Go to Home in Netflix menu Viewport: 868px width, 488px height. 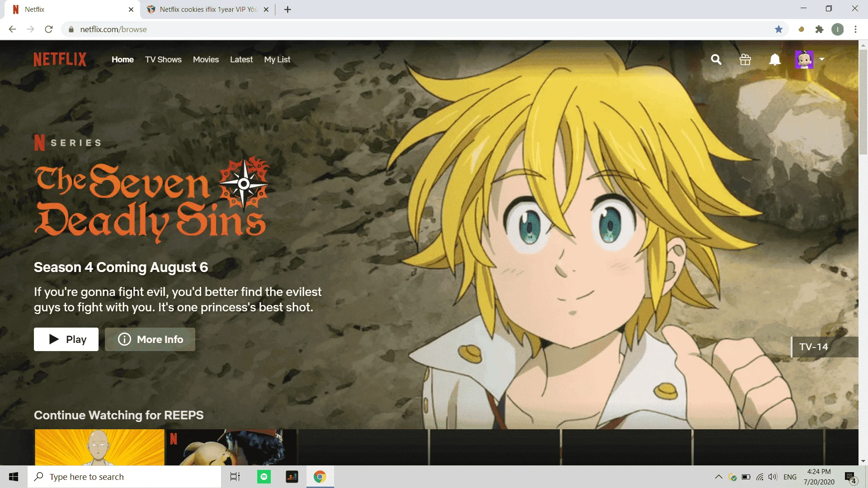(x=123, y=60)
